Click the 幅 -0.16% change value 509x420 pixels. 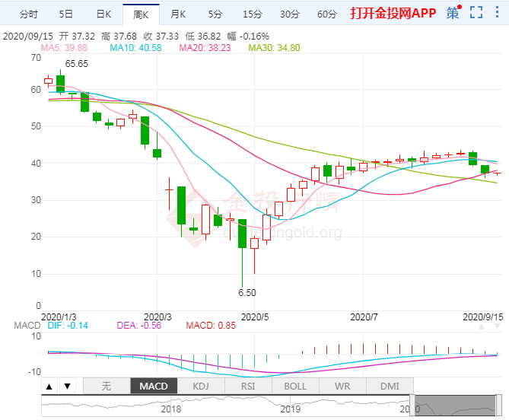click(x=248, y=36)
